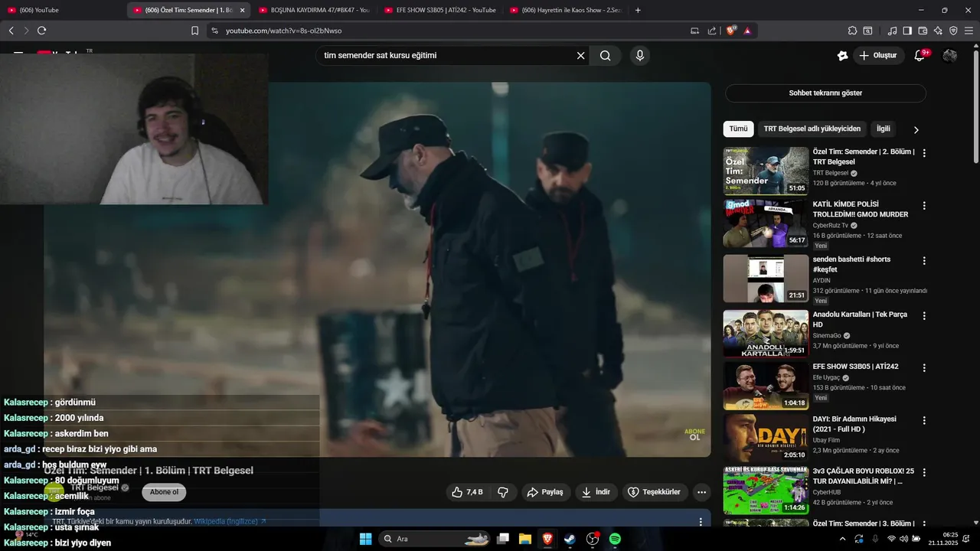
Task: Open the YouTube account avatar menu
Action: tap(949, 55)
